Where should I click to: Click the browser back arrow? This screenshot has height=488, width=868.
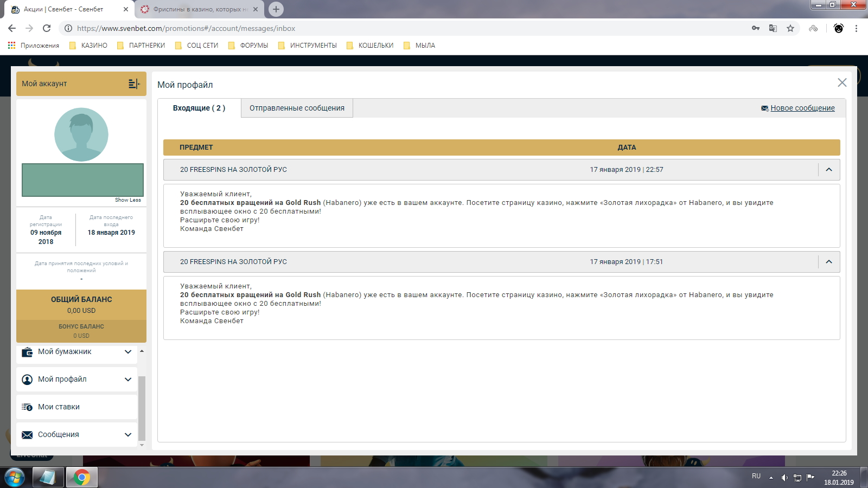(x=12, y=28)
